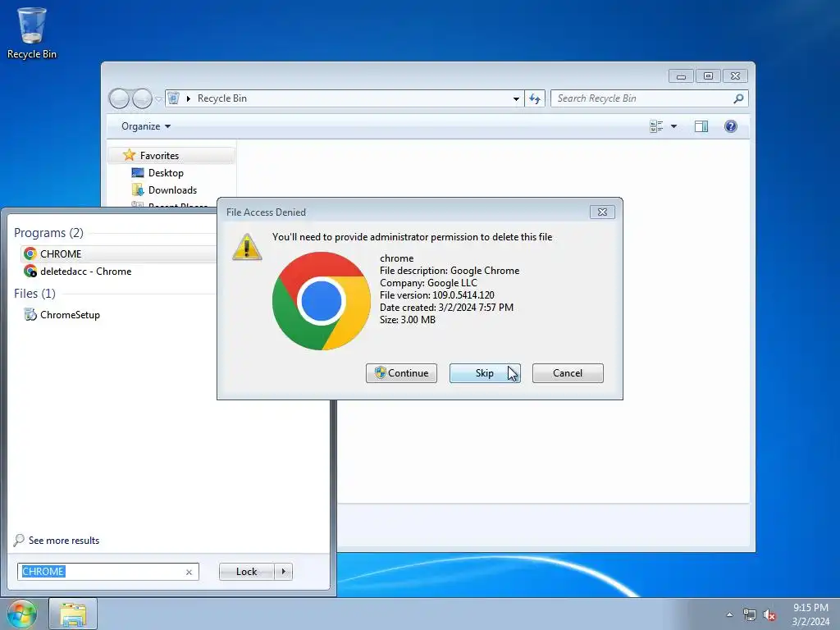840x630 pixels.
Task: Click the search magnifier icon in Explorer
Action: coord(739,98)
